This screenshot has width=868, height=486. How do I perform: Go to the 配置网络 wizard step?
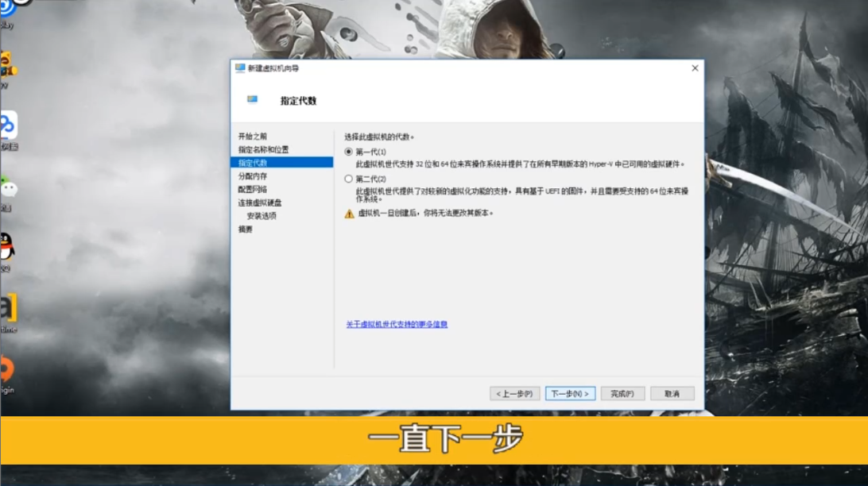click(253, 189)
